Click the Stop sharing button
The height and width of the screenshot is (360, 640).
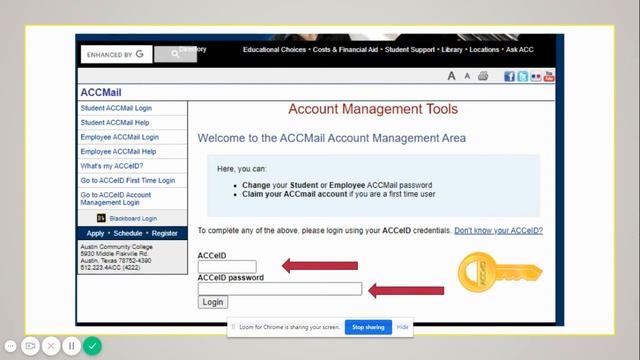click(368, 327)
